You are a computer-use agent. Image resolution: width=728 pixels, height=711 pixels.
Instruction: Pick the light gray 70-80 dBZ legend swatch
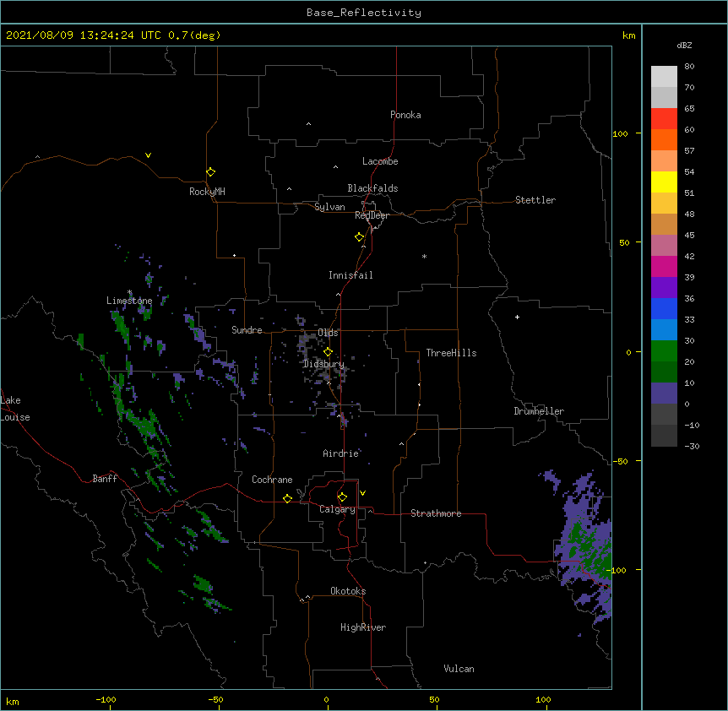[664, 76]
